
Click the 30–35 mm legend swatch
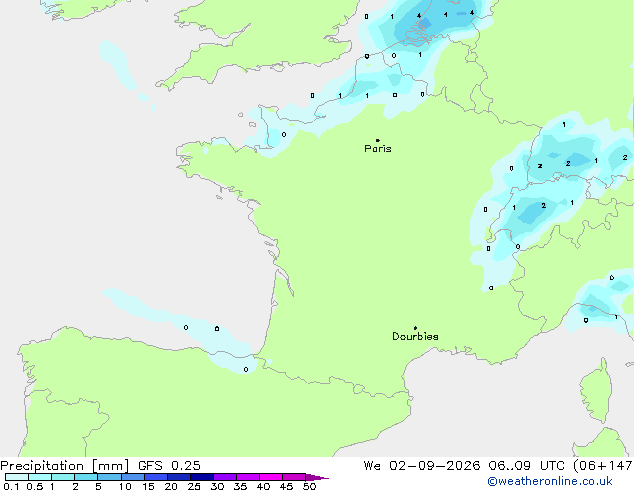(x=224, y=477)
